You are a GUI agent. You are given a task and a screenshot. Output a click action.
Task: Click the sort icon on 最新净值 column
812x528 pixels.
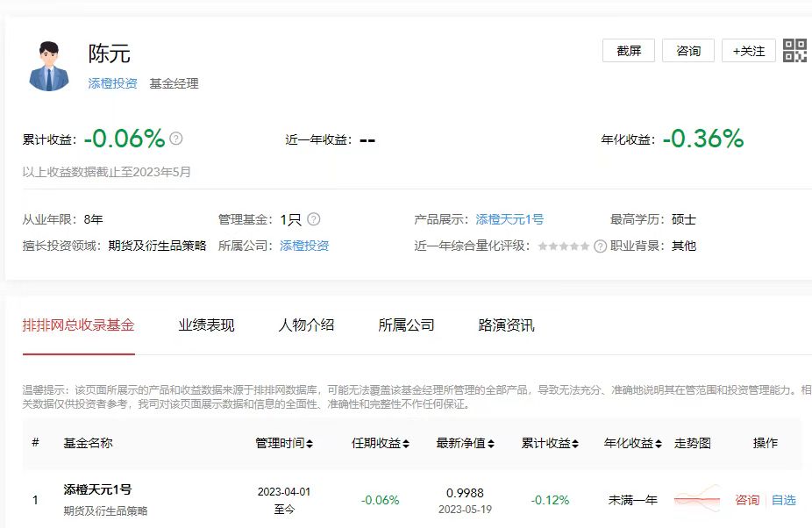tap(489, 443)
